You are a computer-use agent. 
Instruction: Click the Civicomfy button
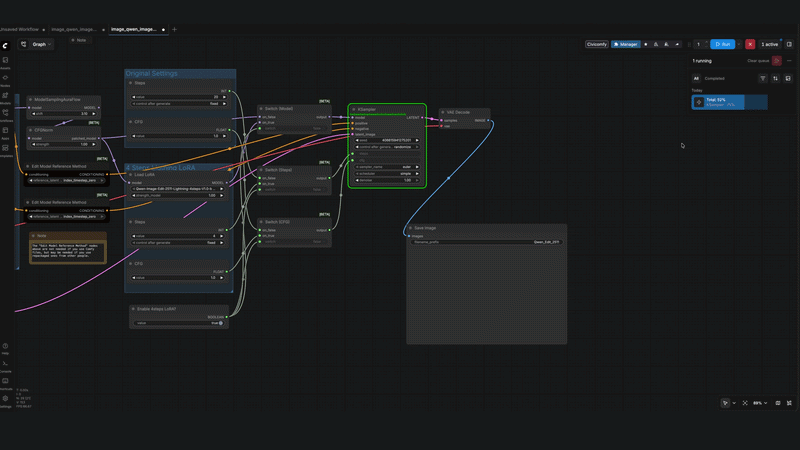coord(596,44)
